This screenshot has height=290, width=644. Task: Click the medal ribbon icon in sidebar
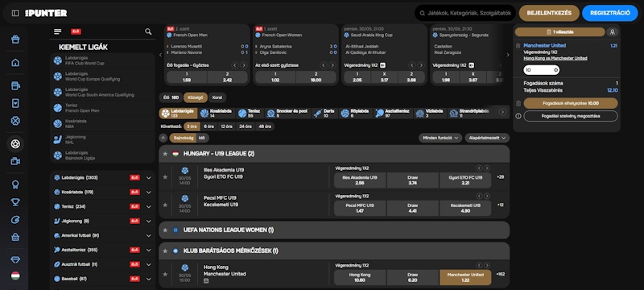15,184
